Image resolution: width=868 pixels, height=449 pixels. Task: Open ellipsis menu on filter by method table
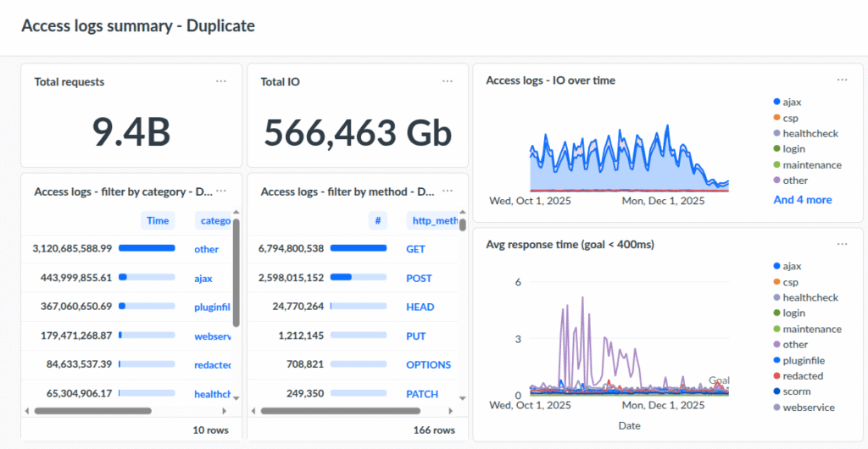coord(448,191)
